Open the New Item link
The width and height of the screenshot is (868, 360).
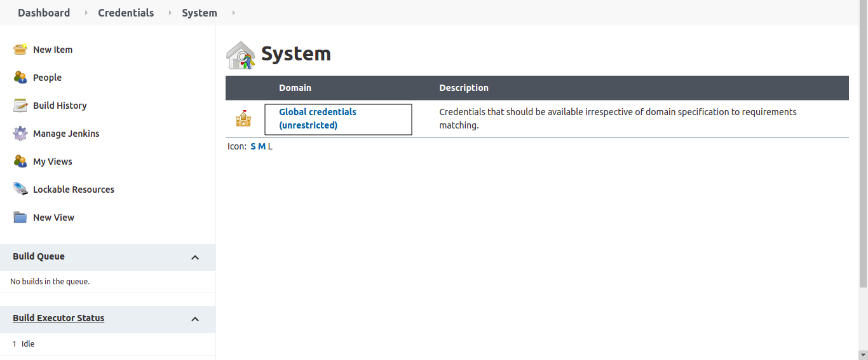click(x=53, y=50)
